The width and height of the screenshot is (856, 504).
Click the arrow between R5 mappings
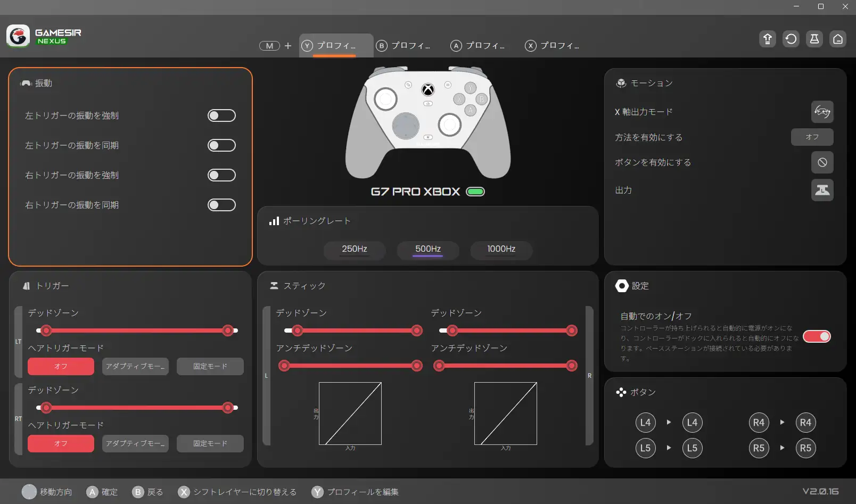(x=782, y=448)
